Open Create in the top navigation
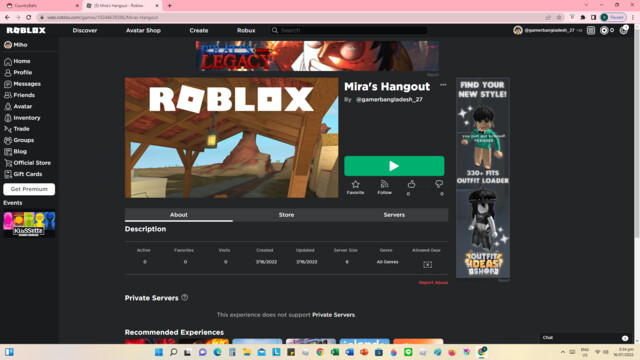This screenshot has height=360, width=640. (199, 31)
